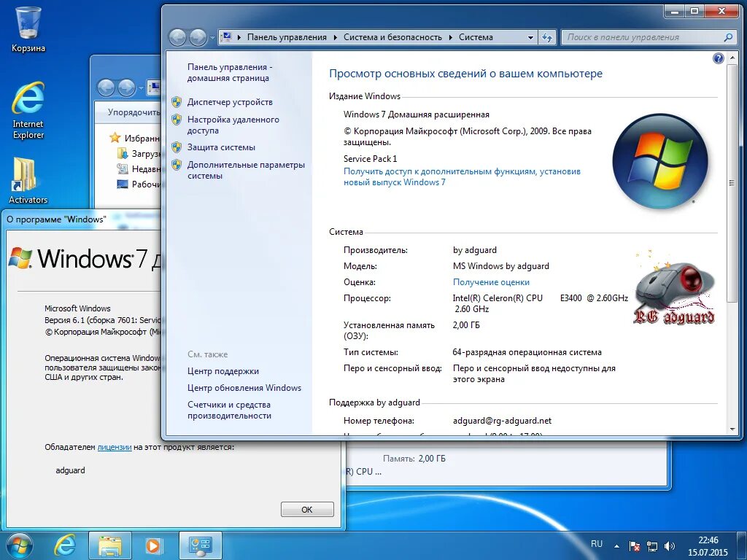Screen dimensions: 747x560
Task: Click the RG adguard OEM logo
Action: tap(674, 287)
